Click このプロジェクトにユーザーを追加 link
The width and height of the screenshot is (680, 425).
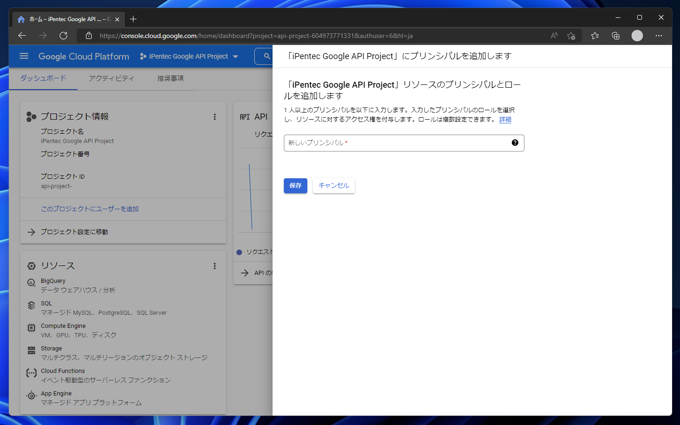pos(90,209)
